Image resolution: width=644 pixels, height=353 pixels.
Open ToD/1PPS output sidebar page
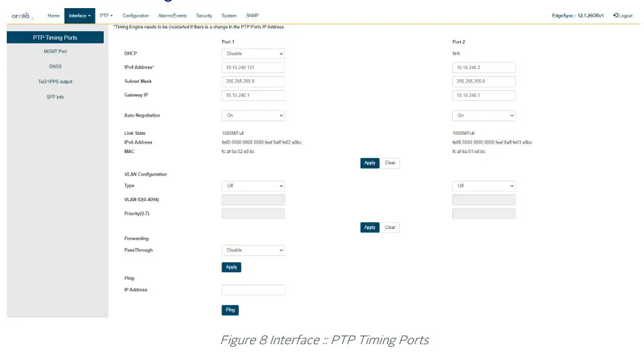55,82
